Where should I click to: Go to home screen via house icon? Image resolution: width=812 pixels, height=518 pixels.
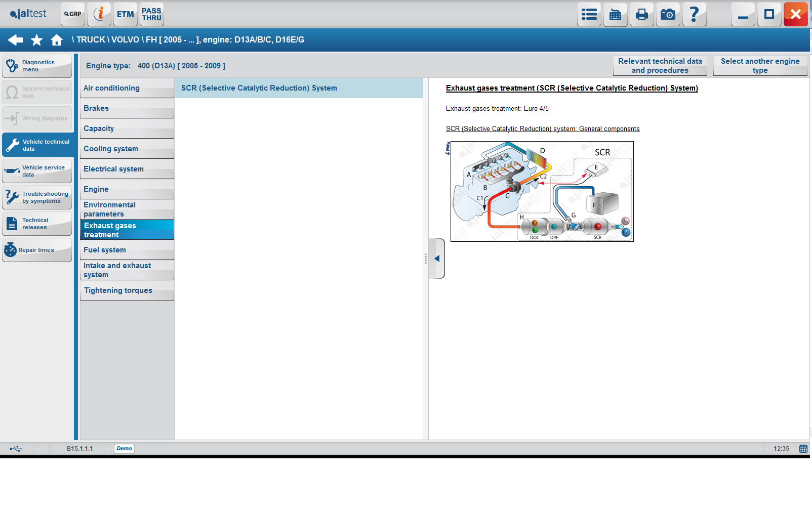click(x=57, y=40)
